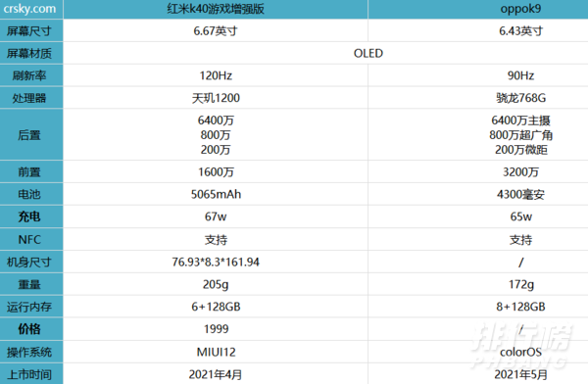
Task: Select 支持 in the 红米k40 NFC cell
Action: 216,240
